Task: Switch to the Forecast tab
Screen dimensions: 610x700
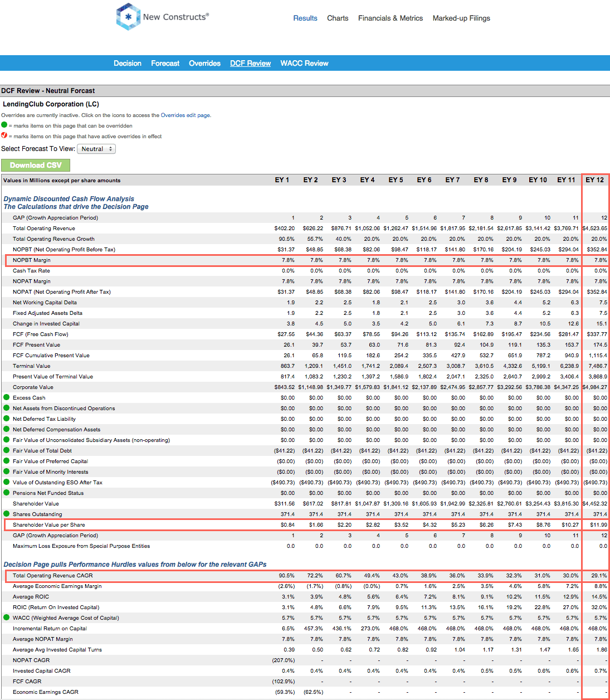Action: click(x=165, y=64)
